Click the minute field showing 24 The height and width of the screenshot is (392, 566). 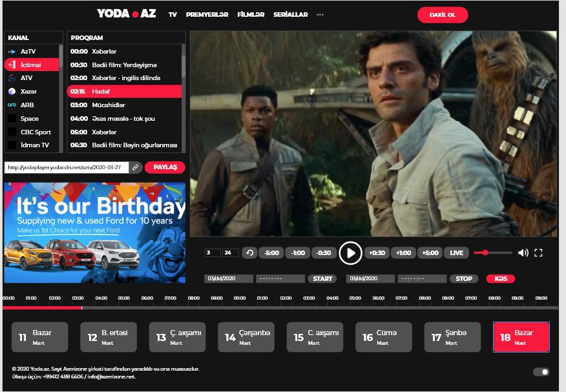point(230,253)
